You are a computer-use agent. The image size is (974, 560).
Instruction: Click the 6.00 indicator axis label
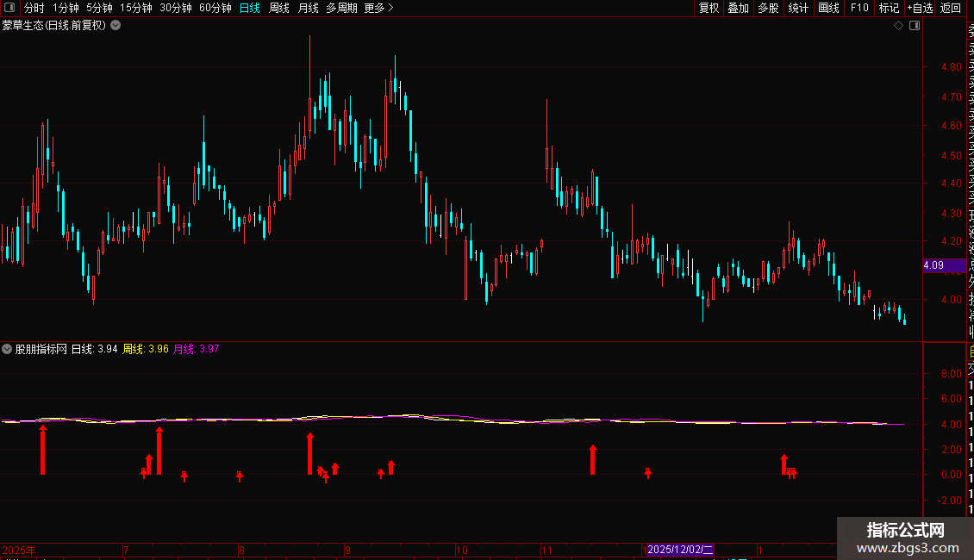(x=951, y=399)
